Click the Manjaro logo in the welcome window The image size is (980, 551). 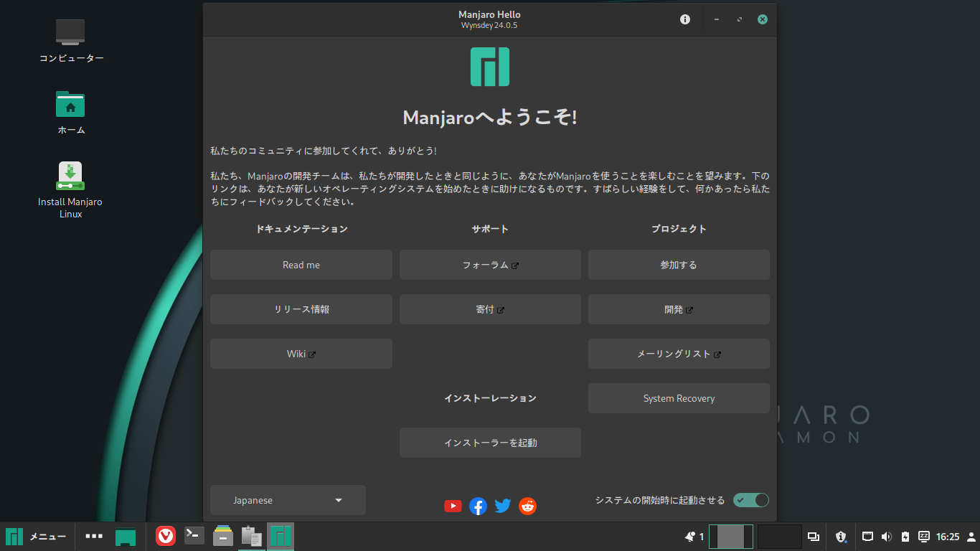[490, 67]
